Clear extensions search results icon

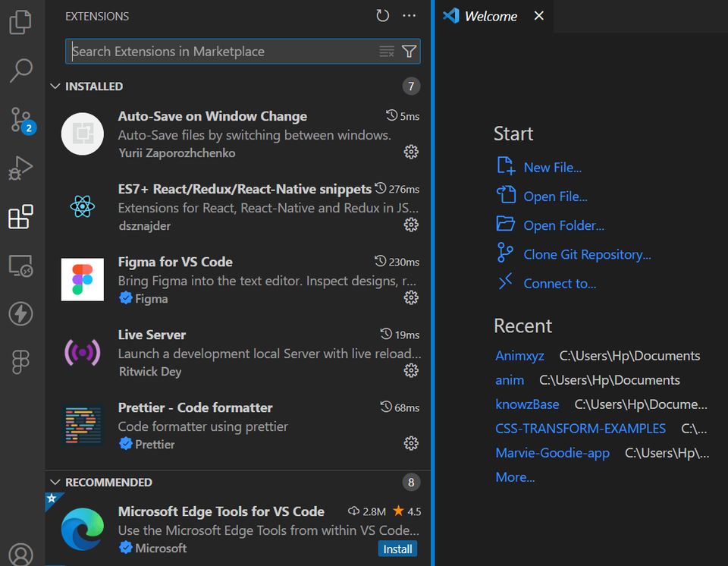pos(387,52)
